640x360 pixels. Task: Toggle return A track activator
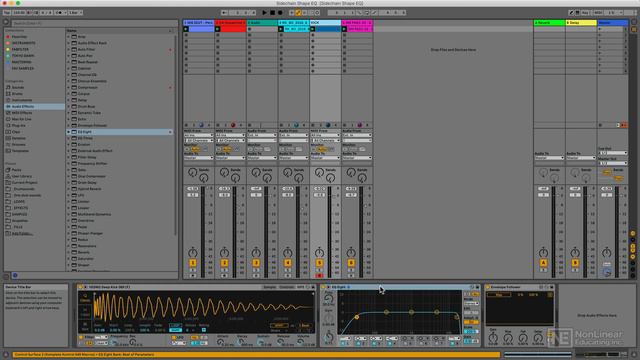coord(543,263)
